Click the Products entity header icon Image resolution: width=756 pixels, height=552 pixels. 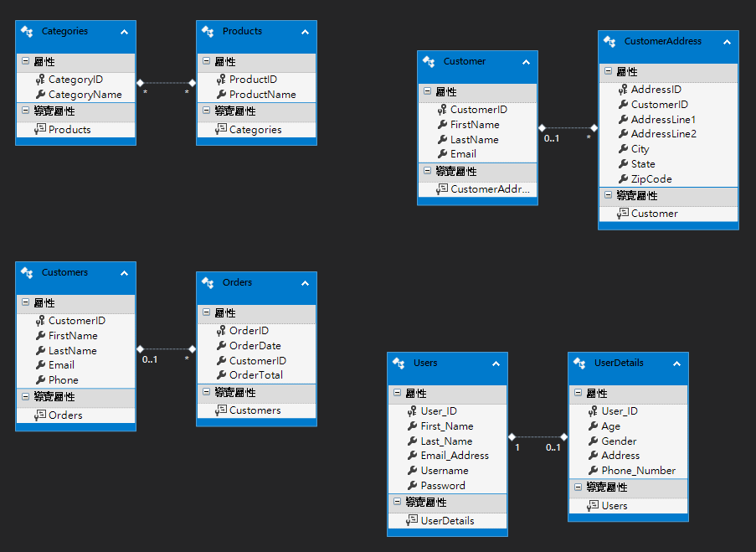pyautogui.click(x=208, y=32)
